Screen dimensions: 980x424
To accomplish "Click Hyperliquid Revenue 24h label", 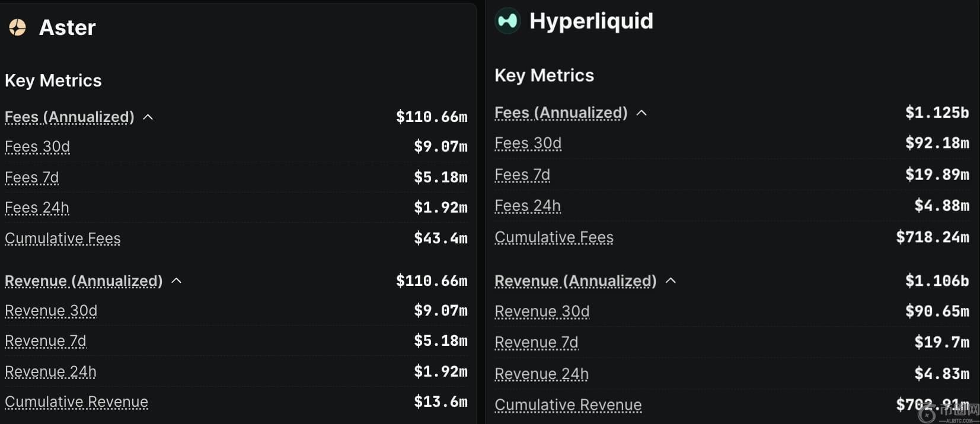I will point(541,374).
